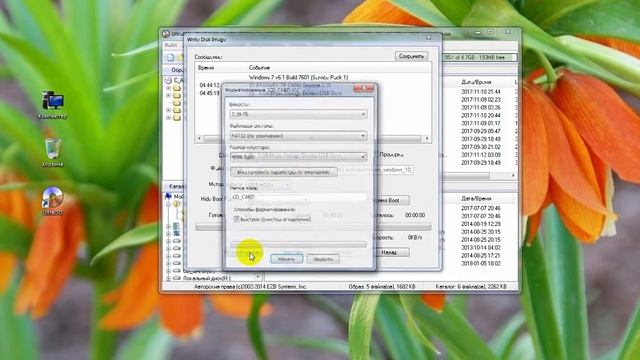This screenshot has height=360, width=640.
Task: Open the Файл menu in UltraISO
Action: 171,45
